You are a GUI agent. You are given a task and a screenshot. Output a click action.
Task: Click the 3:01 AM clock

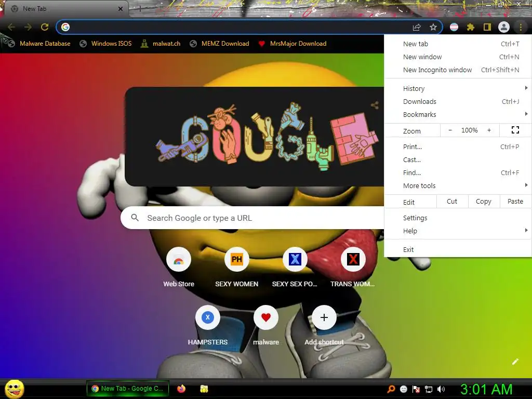(486, 389)
